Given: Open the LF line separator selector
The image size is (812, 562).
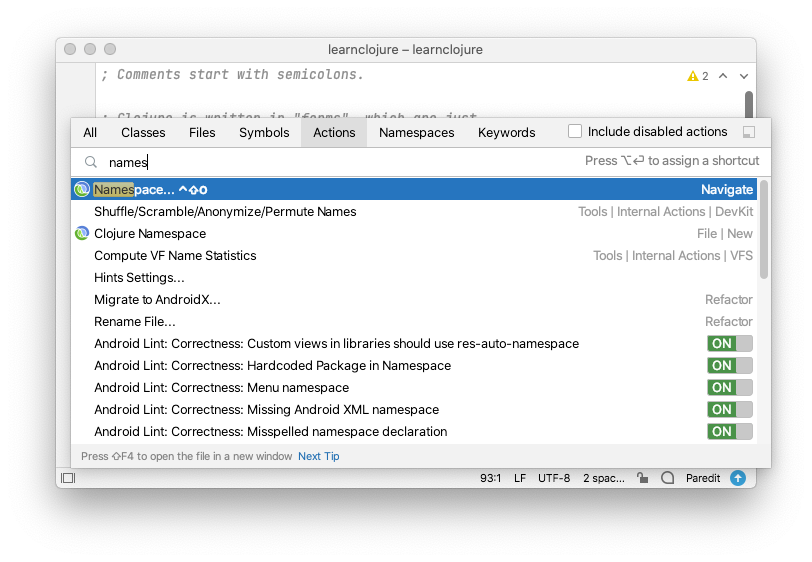Looking at the screenshot, I should click(x=520, y=478).
